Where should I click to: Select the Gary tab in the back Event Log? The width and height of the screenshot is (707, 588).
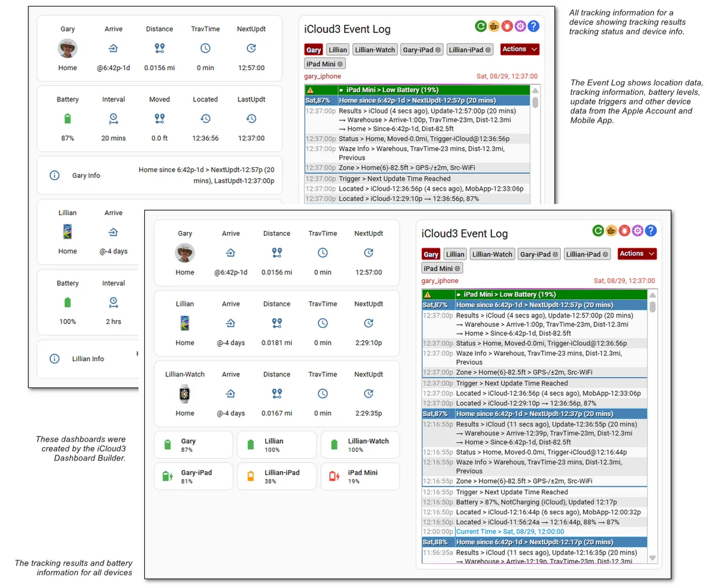[x=314, y=49]
